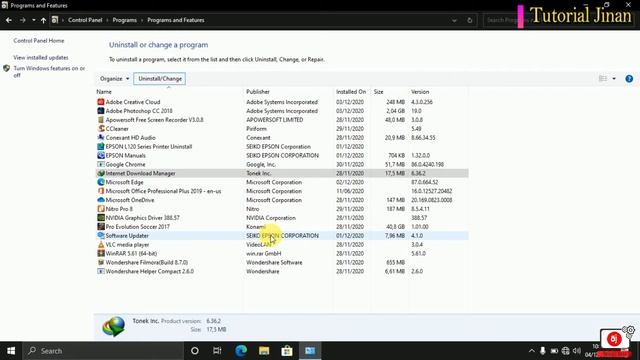Click the EPSON L120 Series Printer Uninstall icon
Viewport: 640px width, 360px height.
click(x=101, y=147)
